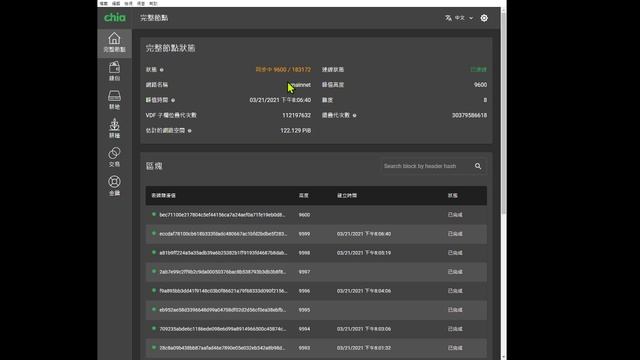Expand the language selector dropdown arrow
Screen dimensions: 640x360
[471, 18]
